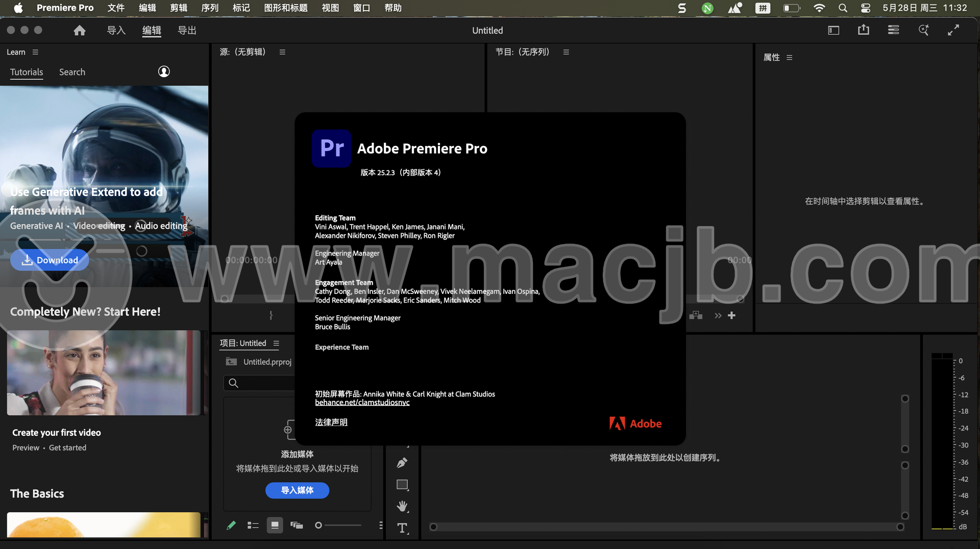Screen dimensions: 980x549
Task: Select the Edit (编辑) workspace tab
Action: (152, 31)
